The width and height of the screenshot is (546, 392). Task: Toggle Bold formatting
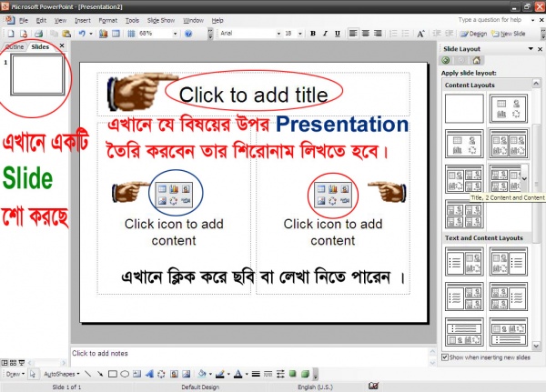[x=313, y=34]
